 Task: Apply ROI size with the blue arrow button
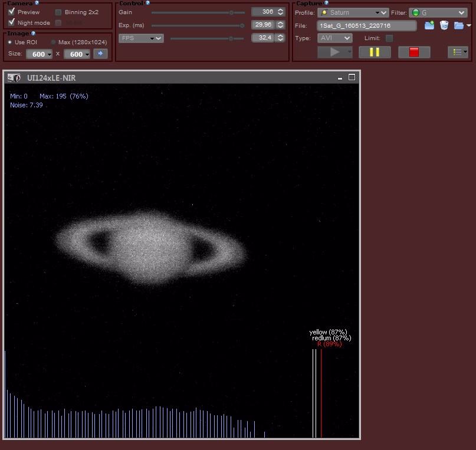pyautogui.click(x=100, y=54)
